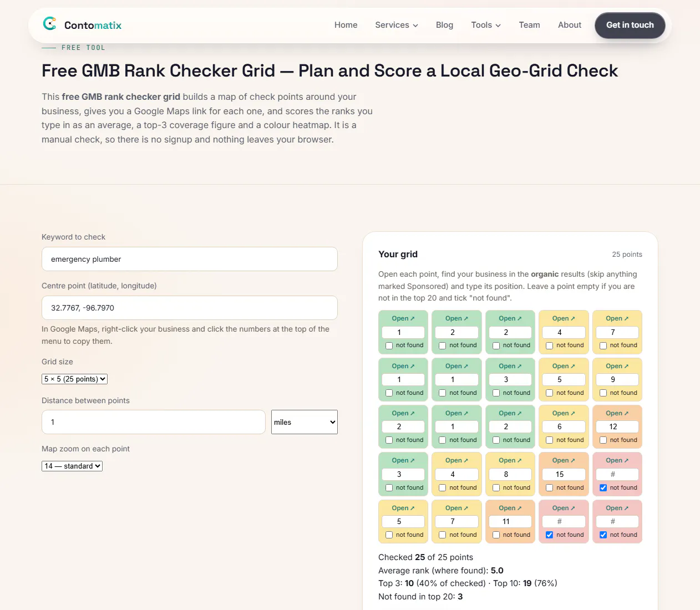
Task: Open the map link in the rank 12 cell
Action: (x=617, y=413)
